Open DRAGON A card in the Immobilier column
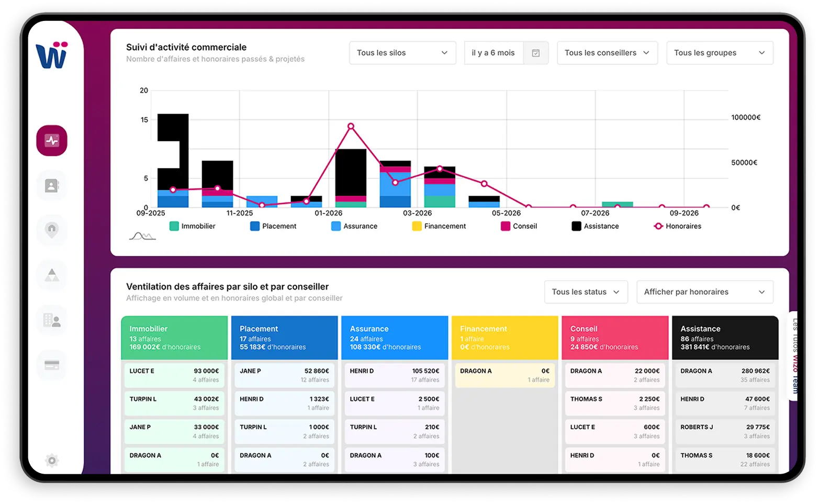Viewport: 819px width, 504px height. pos(174,460)
